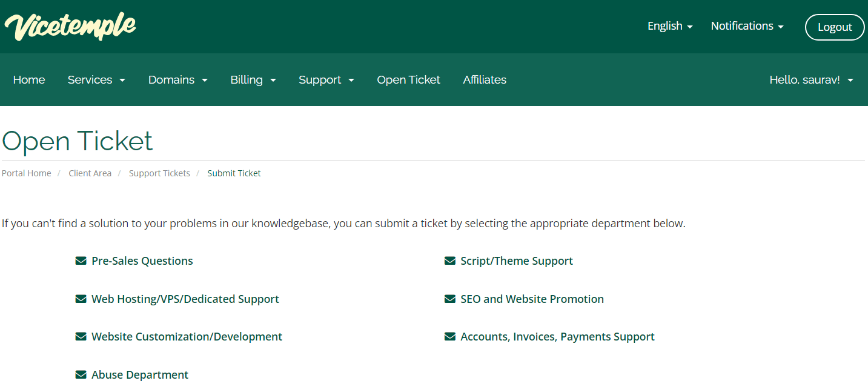Click the Logout button

[x=834, y=27]
